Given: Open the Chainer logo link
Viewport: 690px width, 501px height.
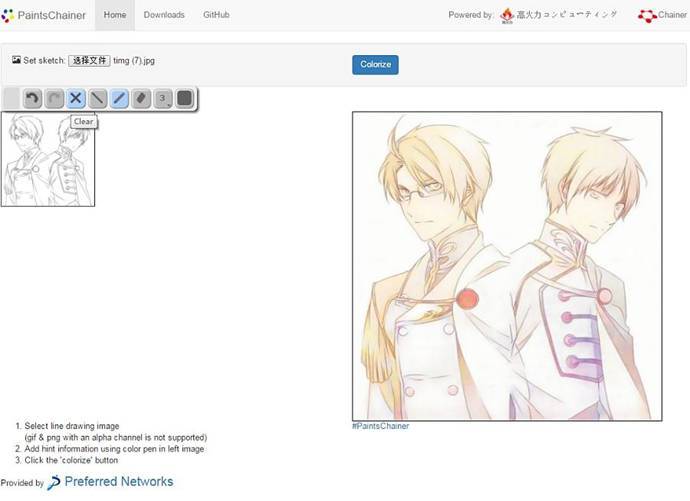Looking at the screenshot, I should (x=663, y=15).
